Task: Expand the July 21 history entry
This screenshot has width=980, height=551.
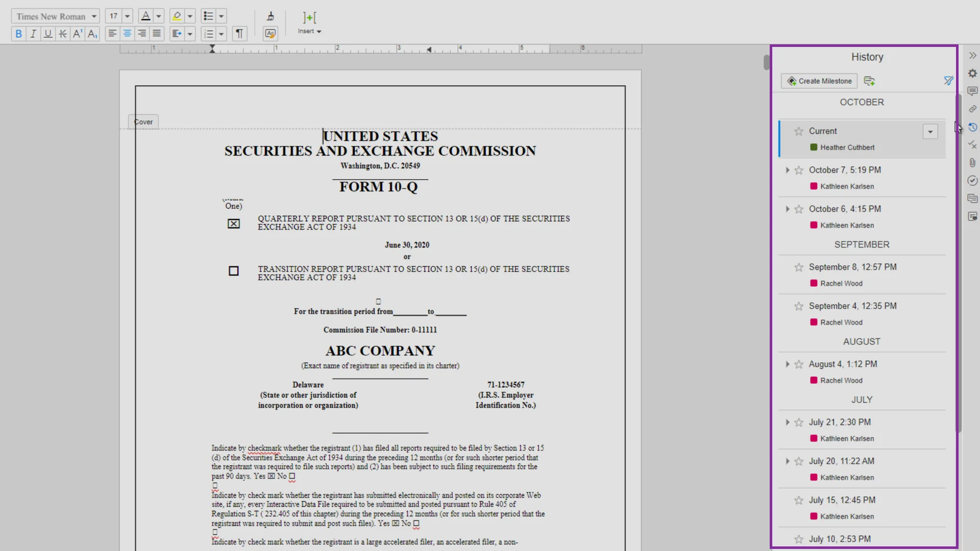Action: 788,422
